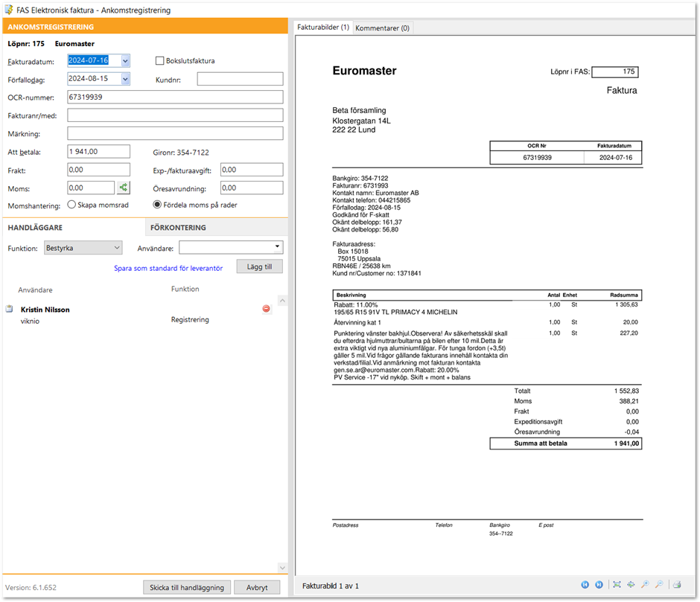Click notepad icon beside Kristin Nilsson

coord(10,309)
